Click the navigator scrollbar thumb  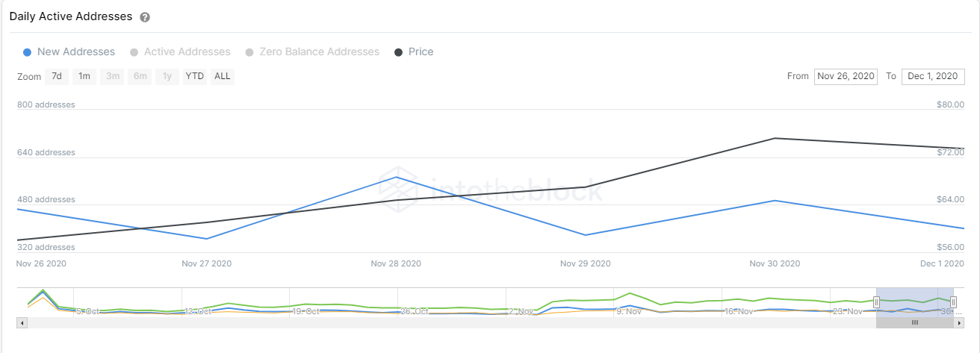click(x=914, y=323)
